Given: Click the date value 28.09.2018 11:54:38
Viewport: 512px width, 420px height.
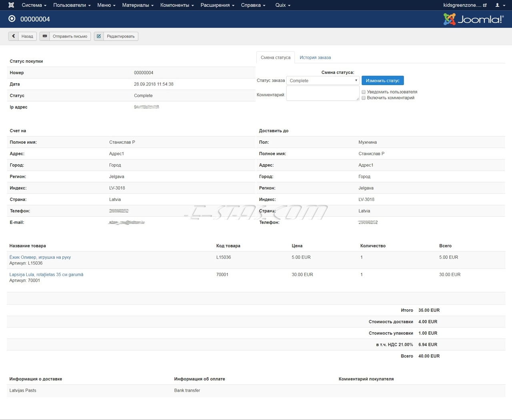Looking at the screenshot, I should click(154, 84).
